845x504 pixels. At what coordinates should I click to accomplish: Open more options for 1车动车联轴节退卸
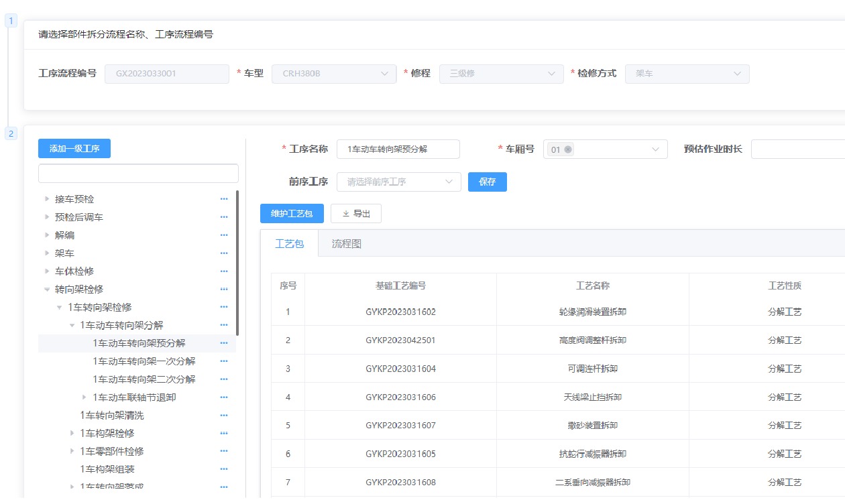224,397
